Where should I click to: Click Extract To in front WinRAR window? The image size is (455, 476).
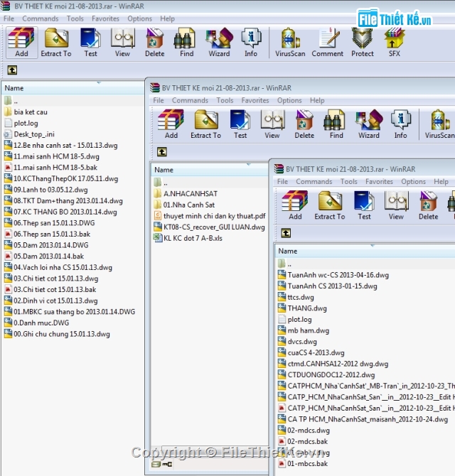(x=330, y=205)
